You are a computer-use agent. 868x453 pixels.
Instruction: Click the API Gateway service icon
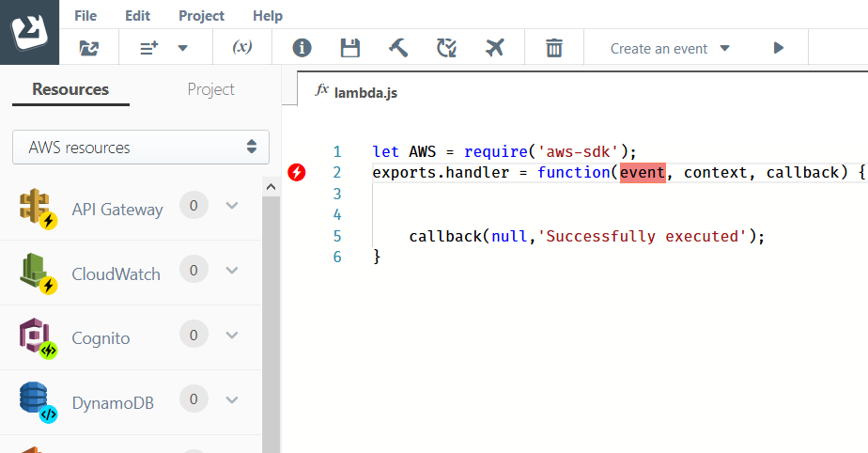pos(38,209)
